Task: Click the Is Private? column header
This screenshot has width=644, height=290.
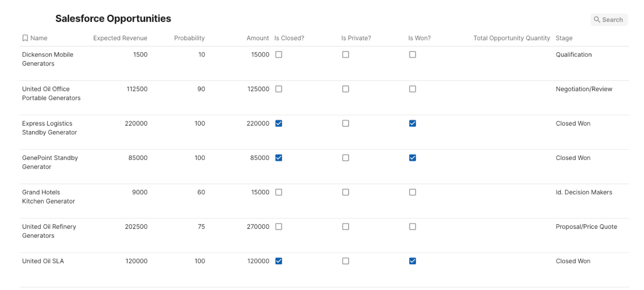Action: click(x=356, y=38)
